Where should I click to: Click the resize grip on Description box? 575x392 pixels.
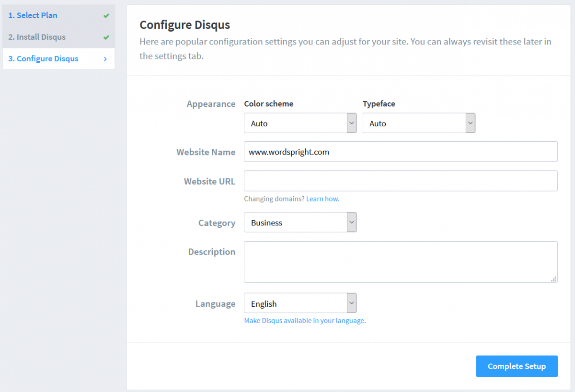click(x=554, y=280)
